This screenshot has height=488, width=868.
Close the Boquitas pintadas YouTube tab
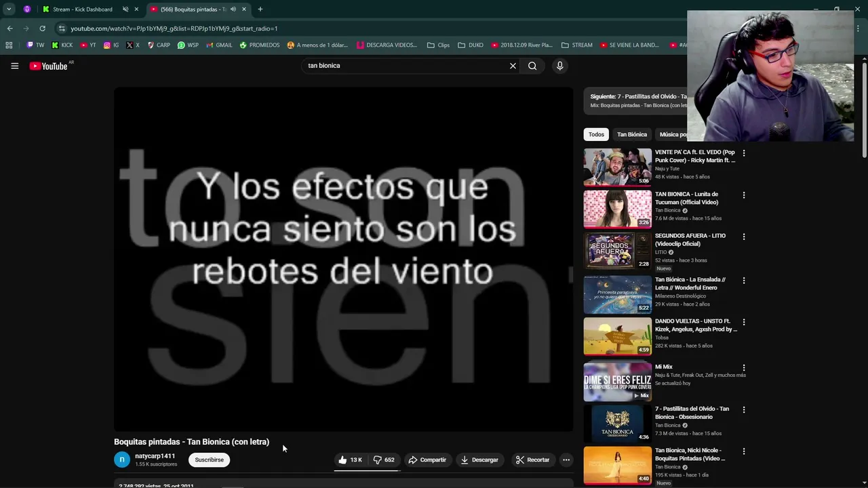pos(244,9)
